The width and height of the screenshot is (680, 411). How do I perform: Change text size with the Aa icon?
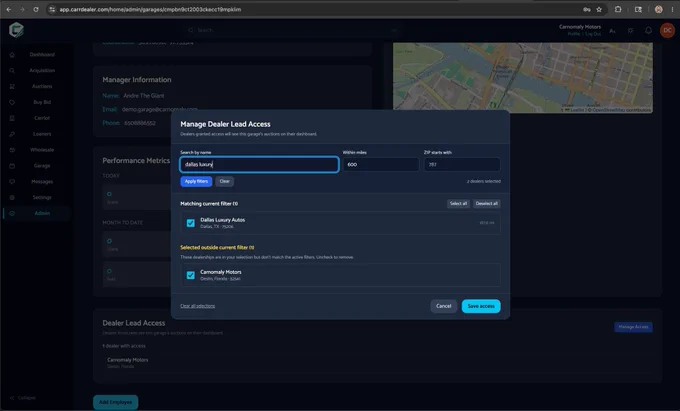[612, 30]
